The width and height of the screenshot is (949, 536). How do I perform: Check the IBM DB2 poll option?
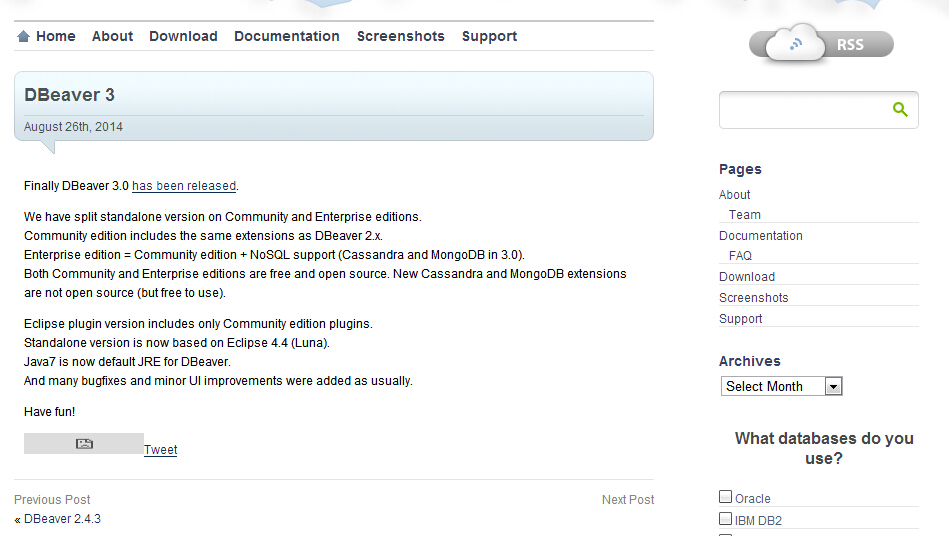tap(726, 519)
